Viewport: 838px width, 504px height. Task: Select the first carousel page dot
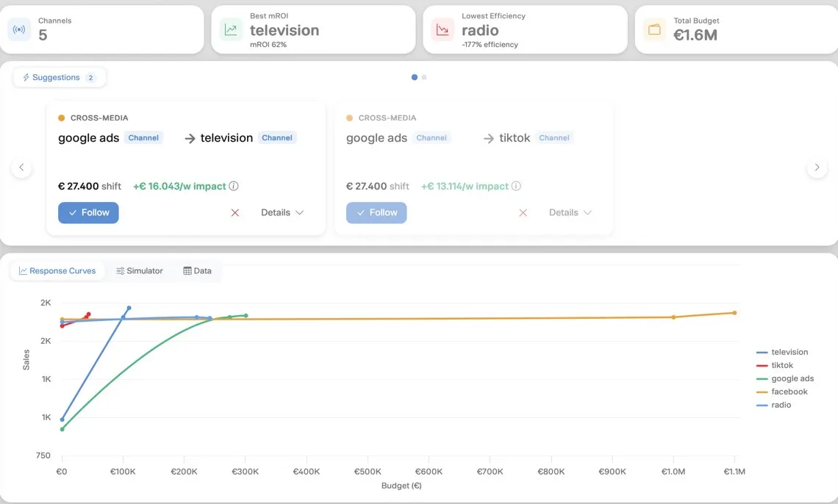(x=414, y=77)
